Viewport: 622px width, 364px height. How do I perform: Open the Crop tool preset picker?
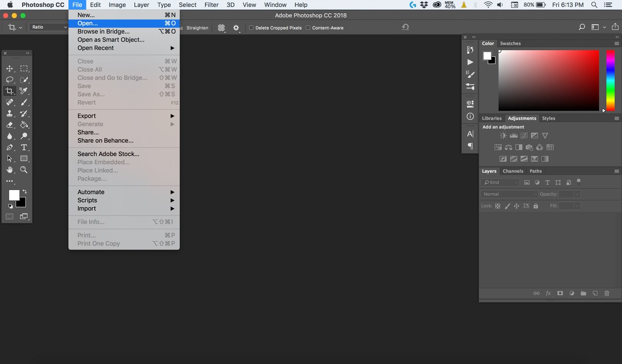(14, 27)
